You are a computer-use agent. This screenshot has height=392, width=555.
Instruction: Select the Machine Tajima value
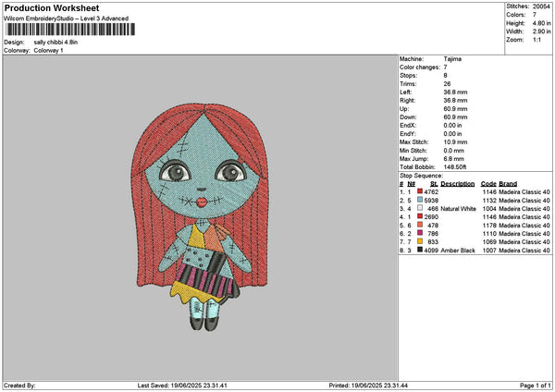tap(453, 58)
